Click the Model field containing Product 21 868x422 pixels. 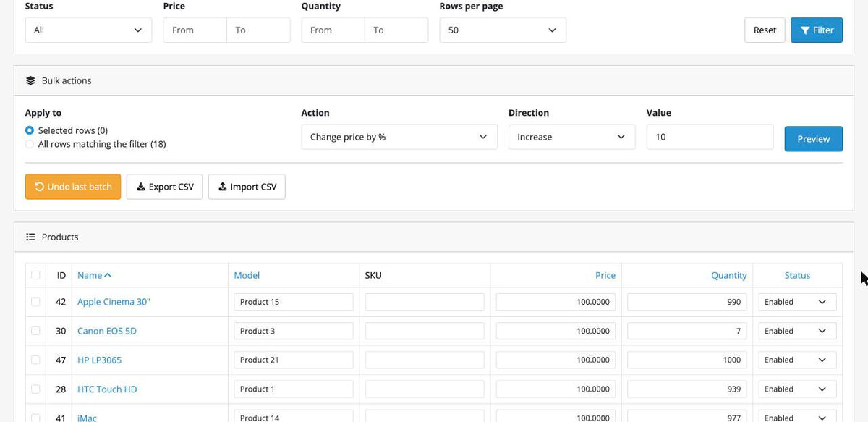coord(294,360)
